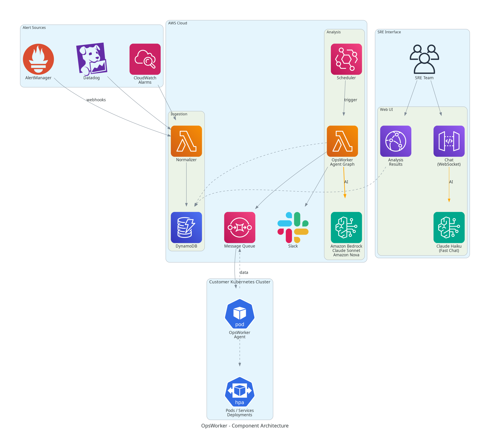Viewport: 490px width, 448px height.
Task: Select the Analysis Results web icon
Action: click(x=395, y=141)
